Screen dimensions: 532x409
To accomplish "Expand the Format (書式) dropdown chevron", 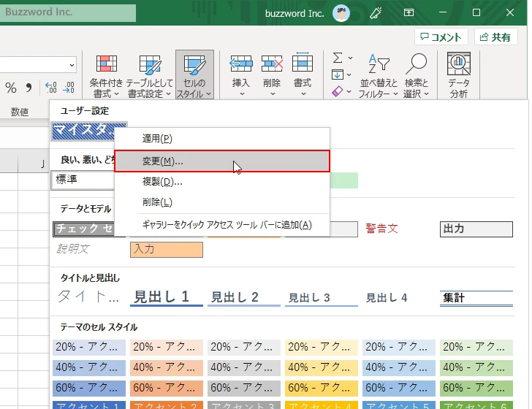I will pos(303,94).
